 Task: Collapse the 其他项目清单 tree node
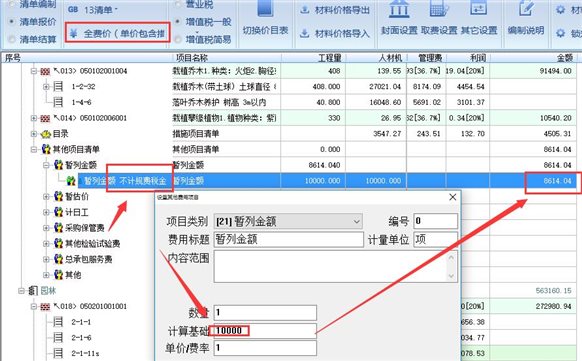[34, 149]
